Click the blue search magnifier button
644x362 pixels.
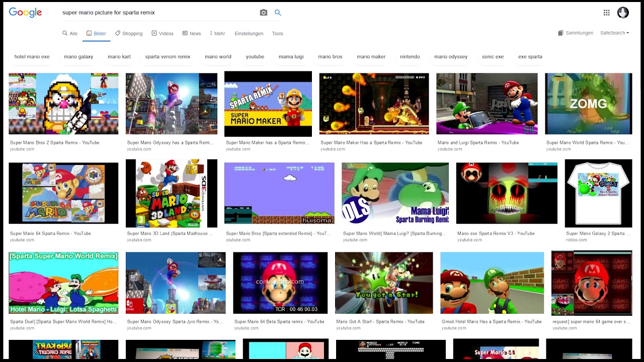tap(278, 13)
